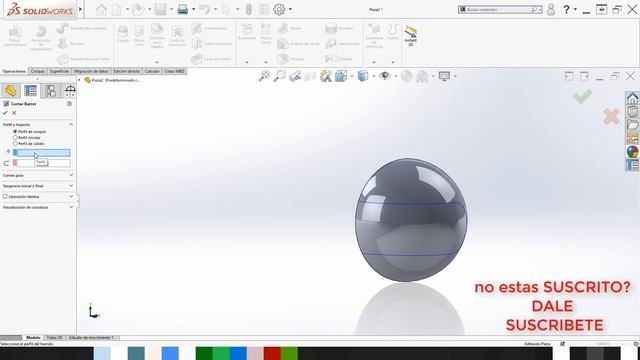Click the Print icon
Image resolution: width=640 pixels, height=360 pixels.
click(x=182, y=9)
